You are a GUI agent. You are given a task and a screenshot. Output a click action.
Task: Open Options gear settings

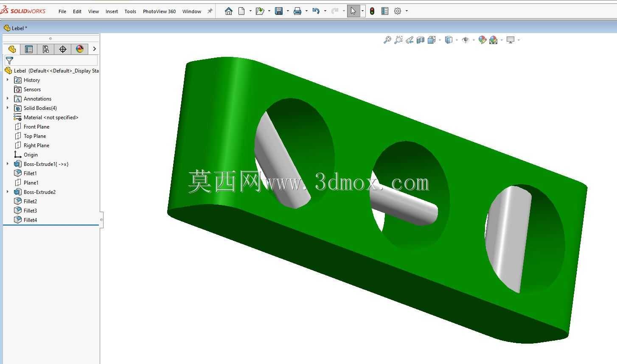pos(398,11)
